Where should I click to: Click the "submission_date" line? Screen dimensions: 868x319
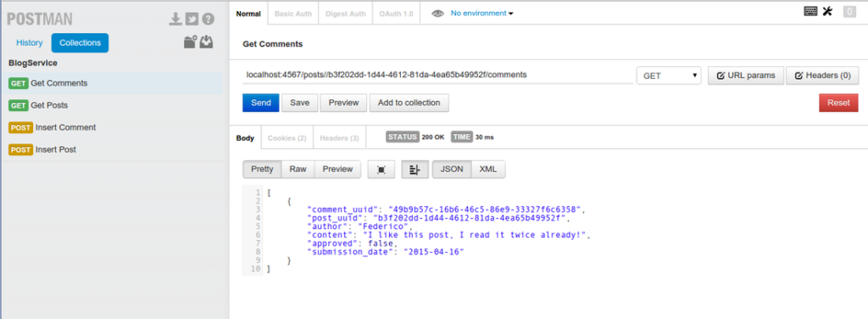click(386, 252)
